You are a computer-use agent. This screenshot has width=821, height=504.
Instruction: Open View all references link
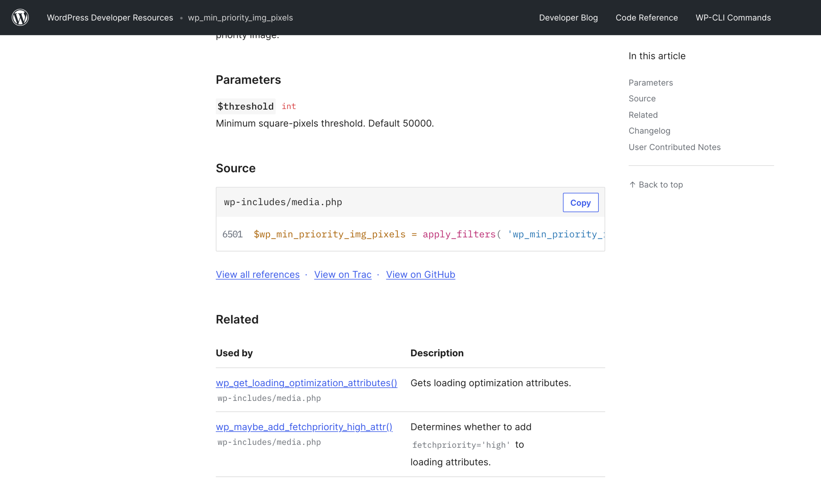pyautogui.click(x=258, y=274)
